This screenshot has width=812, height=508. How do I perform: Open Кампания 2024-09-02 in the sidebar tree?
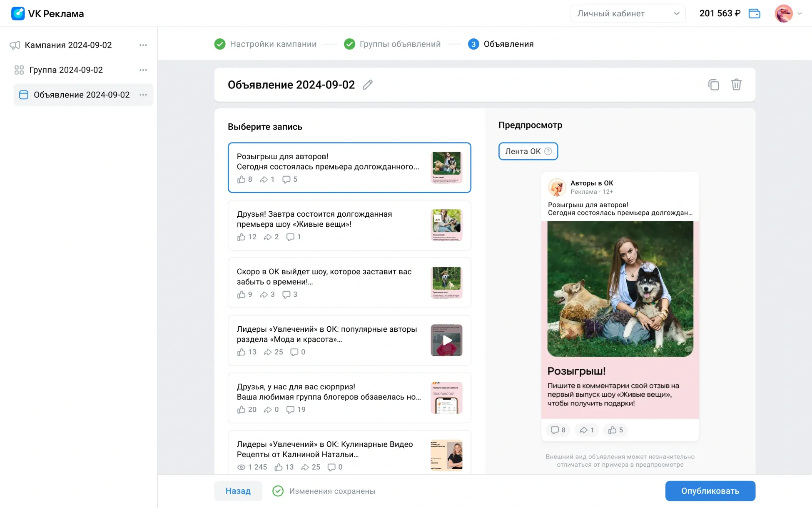68,45
